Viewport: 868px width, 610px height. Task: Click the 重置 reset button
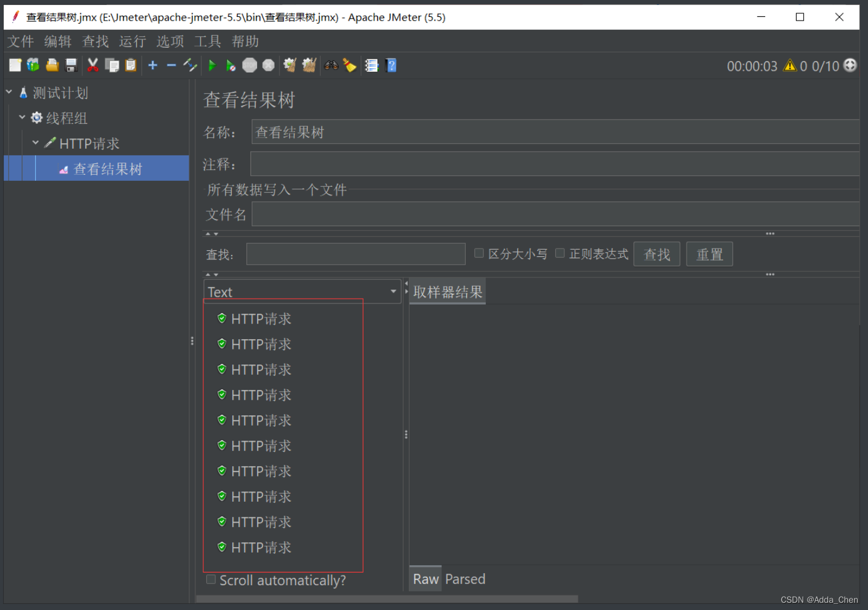click(710, 254)
